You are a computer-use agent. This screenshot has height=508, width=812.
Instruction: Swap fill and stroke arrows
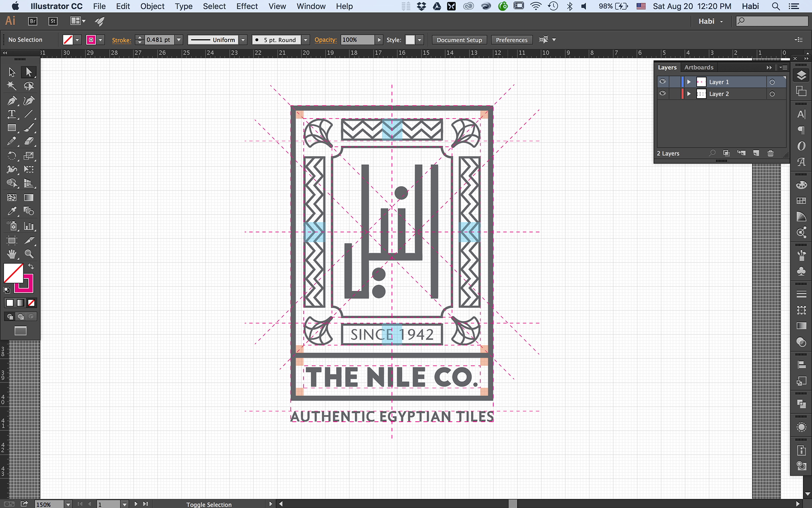[31, 266]
